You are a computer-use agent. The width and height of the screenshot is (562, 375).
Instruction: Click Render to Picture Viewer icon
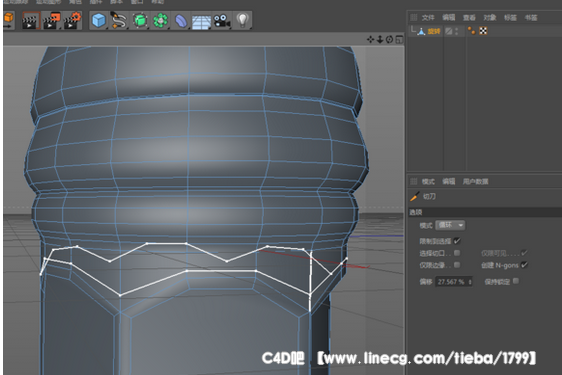[x=52, y=21]
